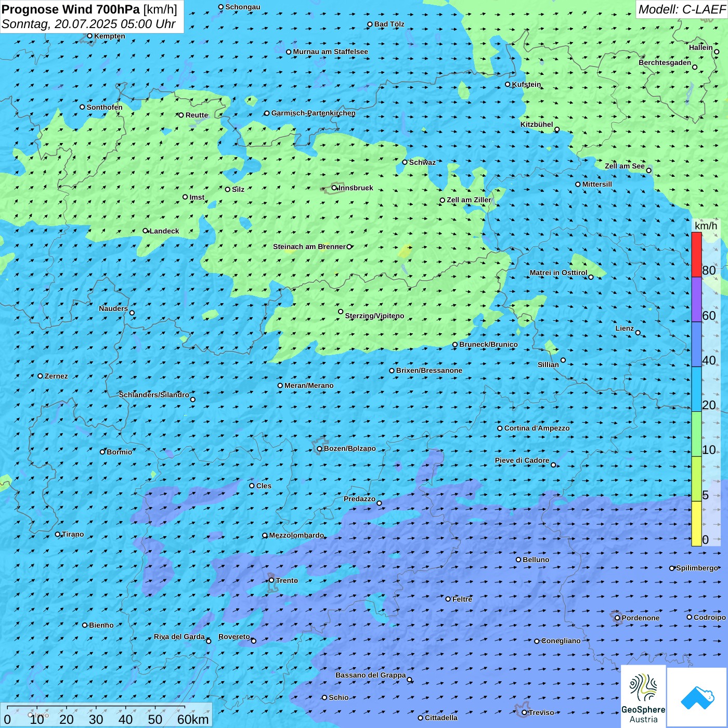Image resolution: width=728 pixels, height=728 pixels.
Task: Click the Kitzbühel map label
Action: [x=537, y=124]
